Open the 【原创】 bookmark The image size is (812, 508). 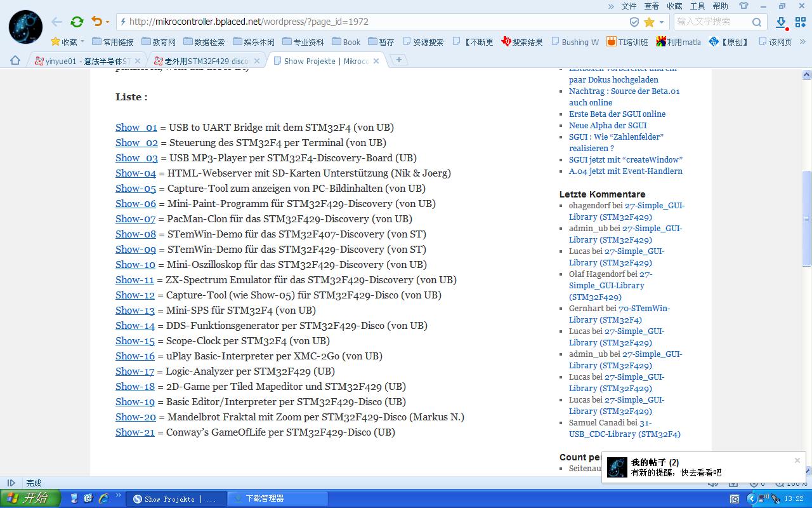click(x=728, y=42)
